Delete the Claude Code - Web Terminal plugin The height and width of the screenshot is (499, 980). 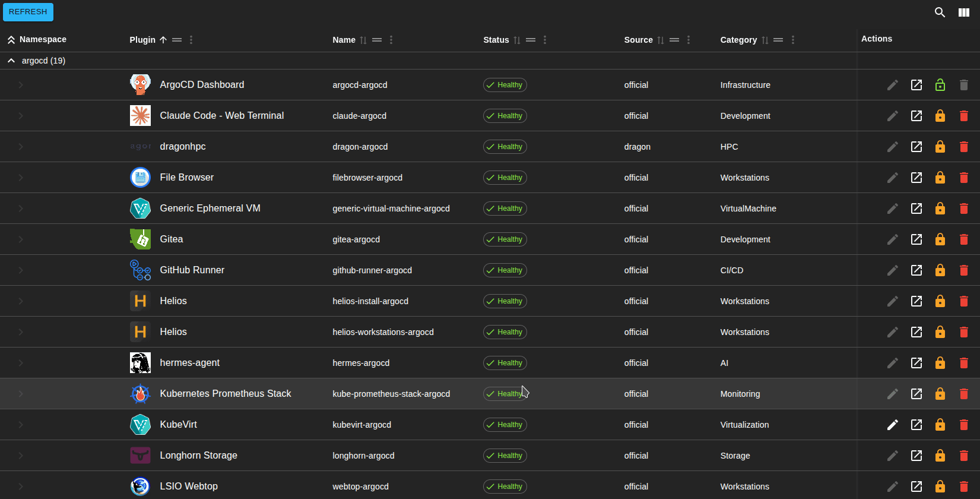964,116
